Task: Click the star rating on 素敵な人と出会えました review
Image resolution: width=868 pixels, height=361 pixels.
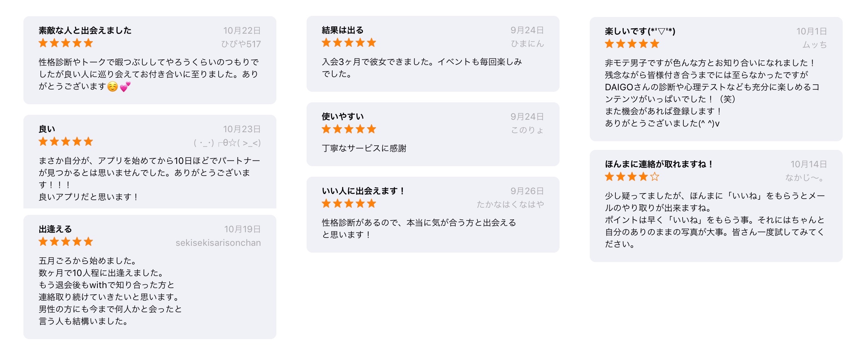Action: (x=66, y=43)
